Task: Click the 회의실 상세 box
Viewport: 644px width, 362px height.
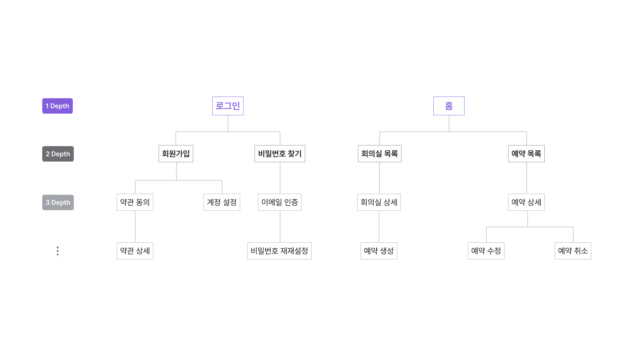Action: (x=379, y=202)
